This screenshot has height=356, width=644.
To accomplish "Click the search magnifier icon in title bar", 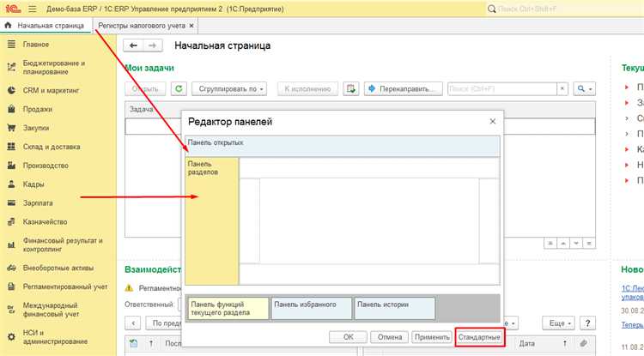I will click(491, 9).
